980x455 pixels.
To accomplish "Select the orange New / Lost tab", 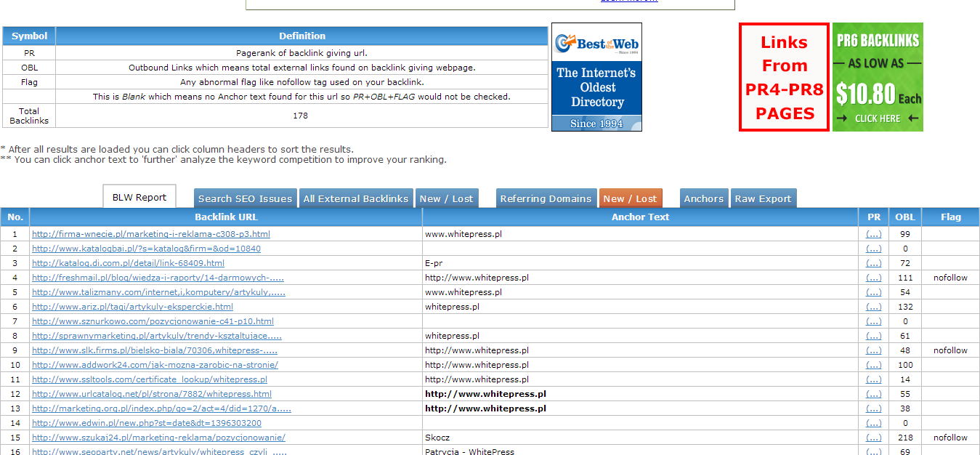I will click(x=630, y=198).
